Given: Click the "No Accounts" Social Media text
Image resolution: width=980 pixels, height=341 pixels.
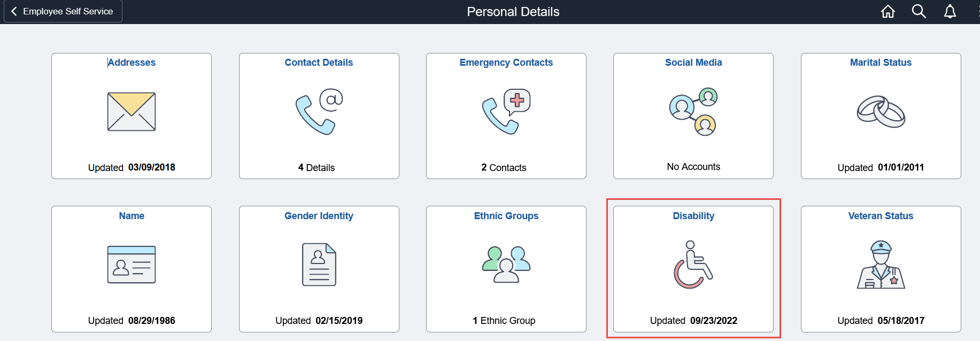Looking at the screenshot, I should click(x=693, y=167).
